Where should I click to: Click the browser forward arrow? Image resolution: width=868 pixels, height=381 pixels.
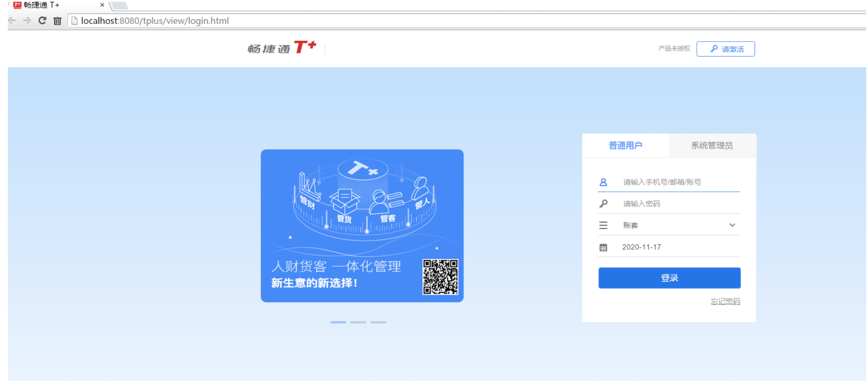click(27, 21)
